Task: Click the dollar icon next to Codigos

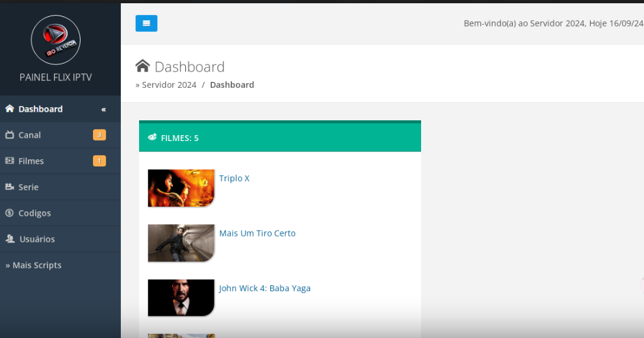Action: 10,213
